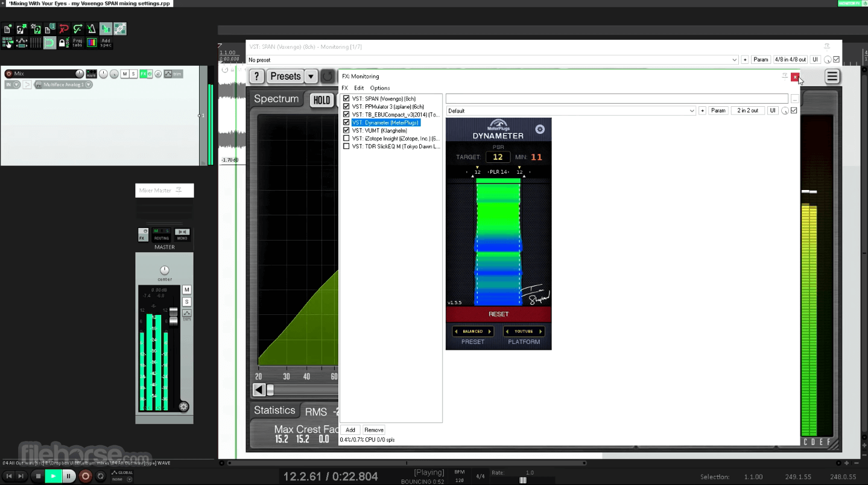Toggle the grid lines icon
868x485 pixels.
36,43
